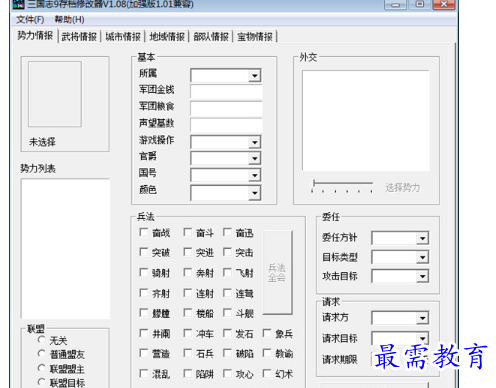The width and height of the screenshot is (496, 388).
Task: Switch to the 武将情报 tab
Action: point(79,36)
